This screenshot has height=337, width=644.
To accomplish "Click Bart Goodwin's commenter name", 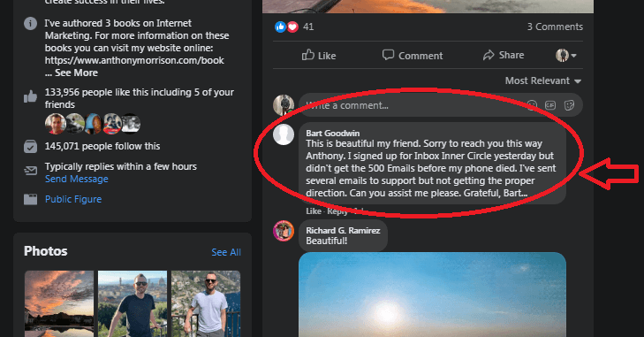I will click(x=333, y=133).
